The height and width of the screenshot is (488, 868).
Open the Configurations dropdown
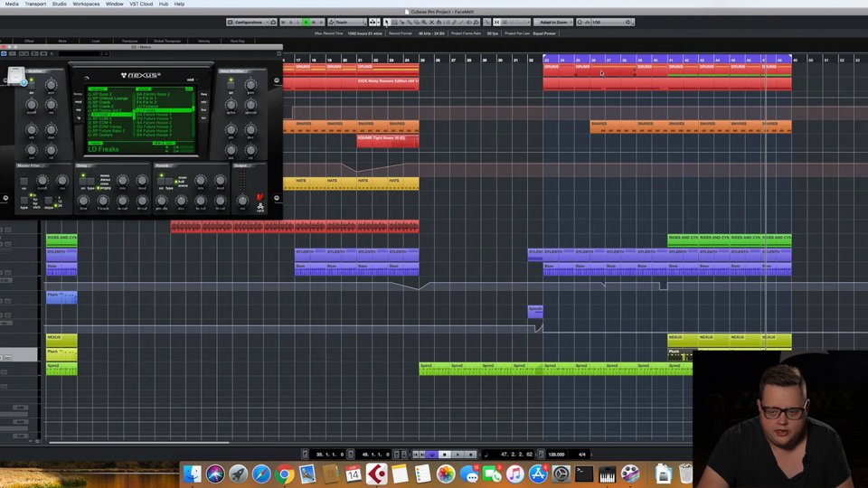tap(250, 22)
